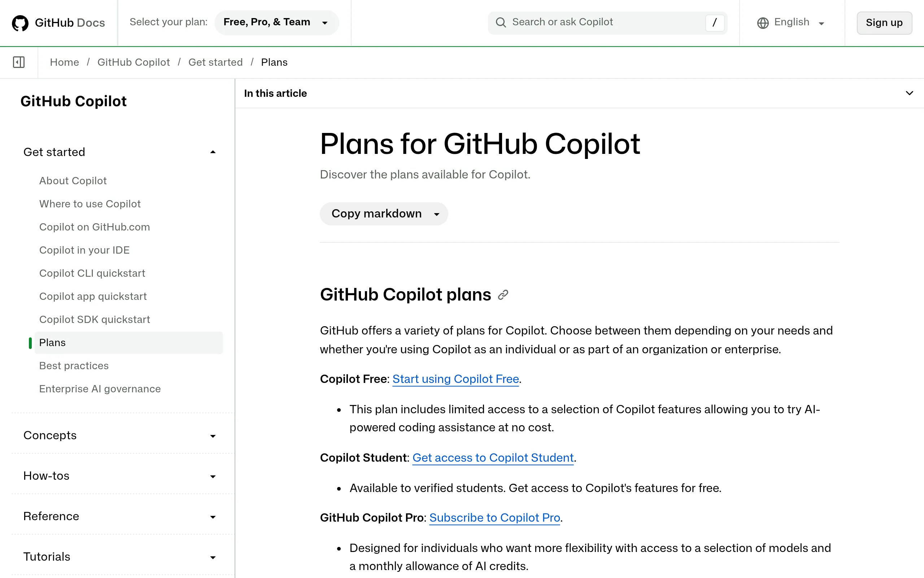This screenshot has height=578, width=924.
Task: Focus the Search or ask Copilot field
Action: [x=607, y=22]
